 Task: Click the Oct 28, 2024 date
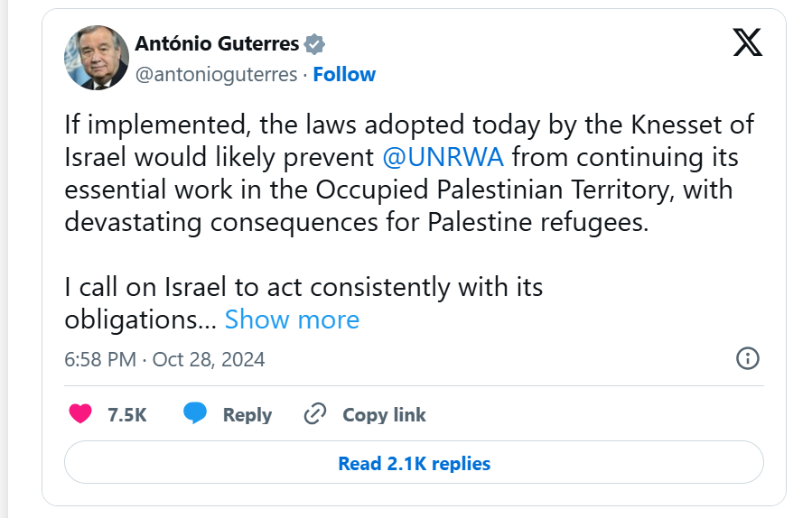[209, 359]
